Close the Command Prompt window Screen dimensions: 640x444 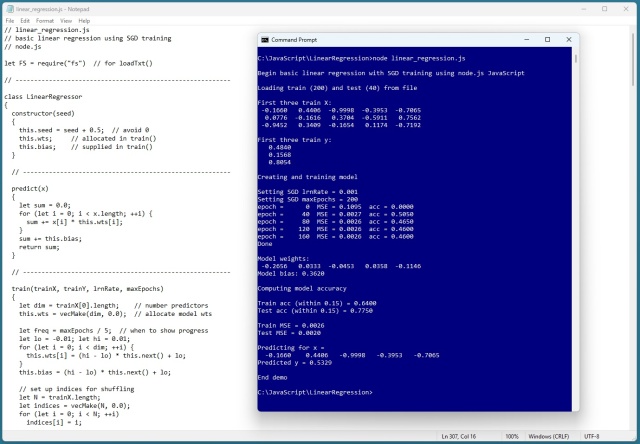pos(569,40)
